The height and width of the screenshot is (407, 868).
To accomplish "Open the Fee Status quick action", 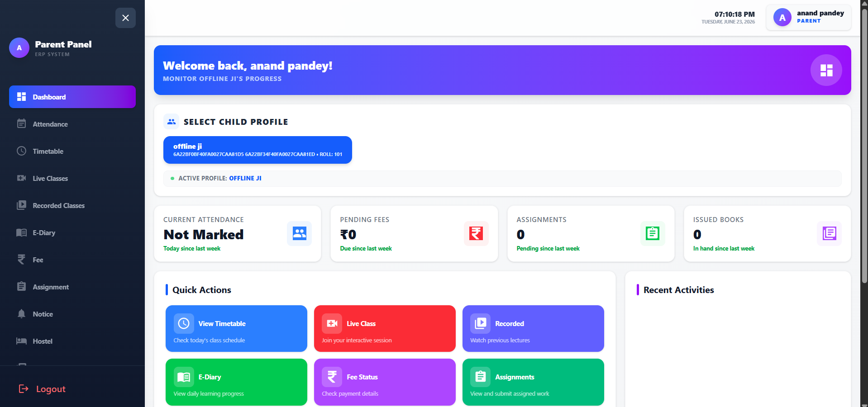I will point(385,382).
